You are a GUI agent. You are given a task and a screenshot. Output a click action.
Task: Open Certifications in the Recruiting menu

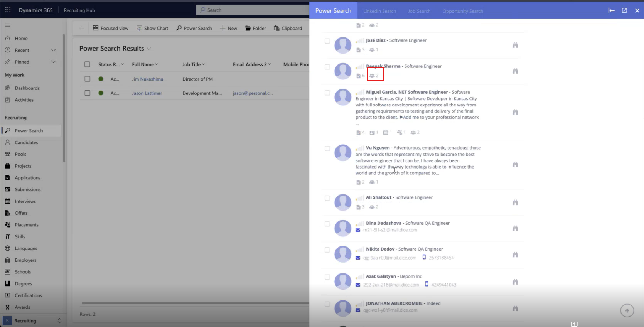point(28,295)
